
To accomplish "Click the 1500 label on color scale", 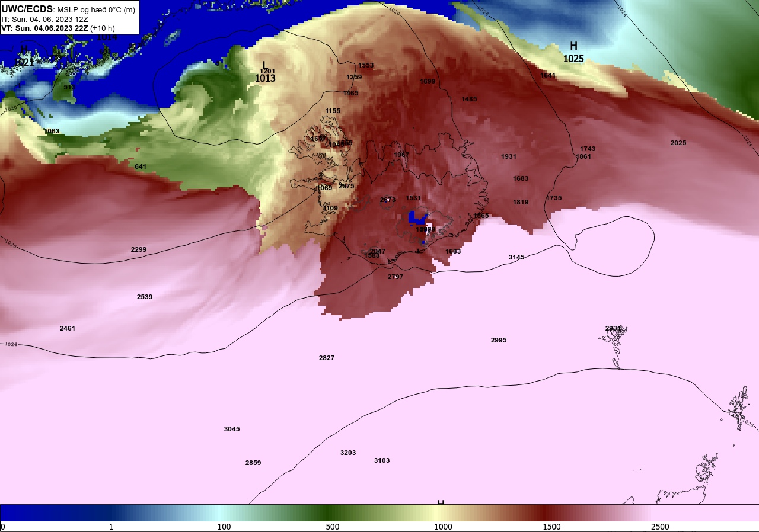I will coord(551,527).
